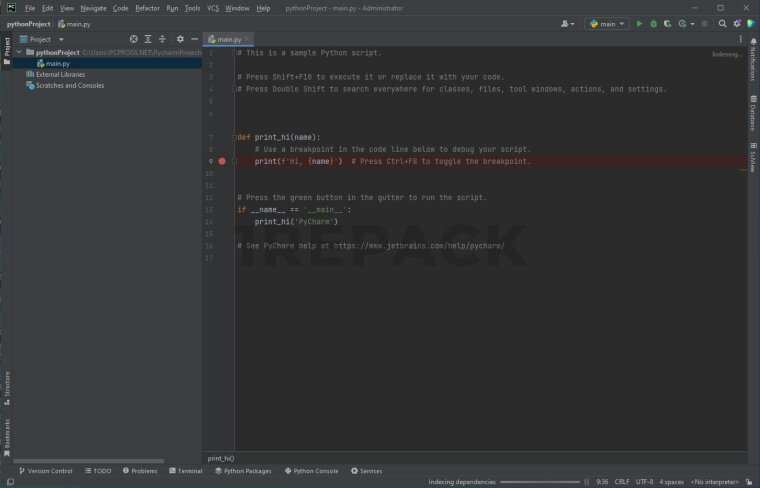The image size is (760, 488).
Task: Run with coverage icon in toolbar
Action: tap(668, 23)
